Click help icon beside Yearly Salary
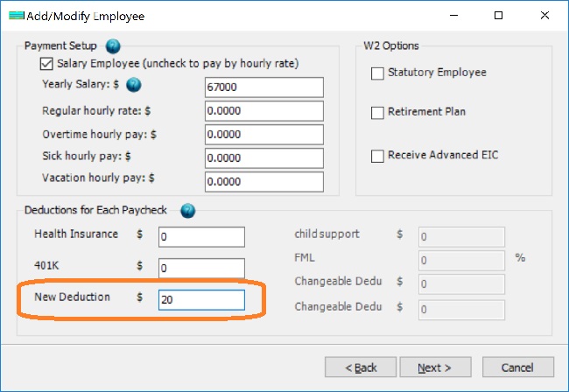The height and width of the screenshot is (392, 569). click(x=133, y=85)
